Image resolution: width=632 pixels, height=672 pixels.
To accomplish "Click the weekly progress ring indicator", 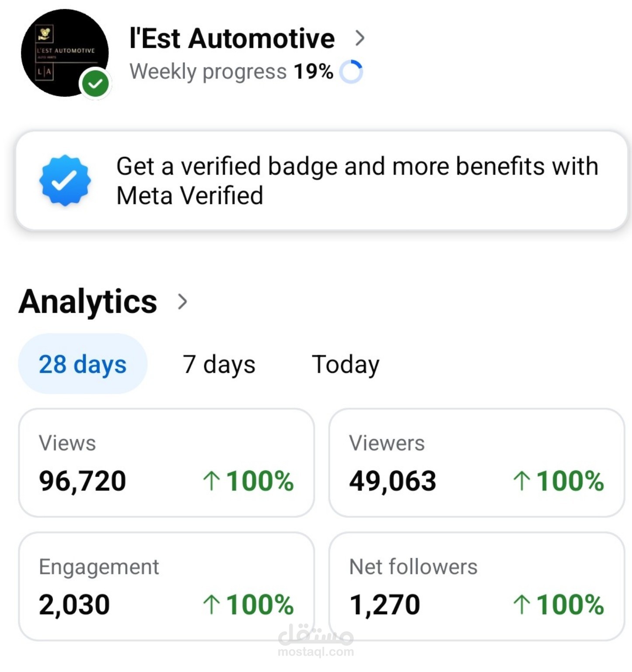I will click(351, 72).
